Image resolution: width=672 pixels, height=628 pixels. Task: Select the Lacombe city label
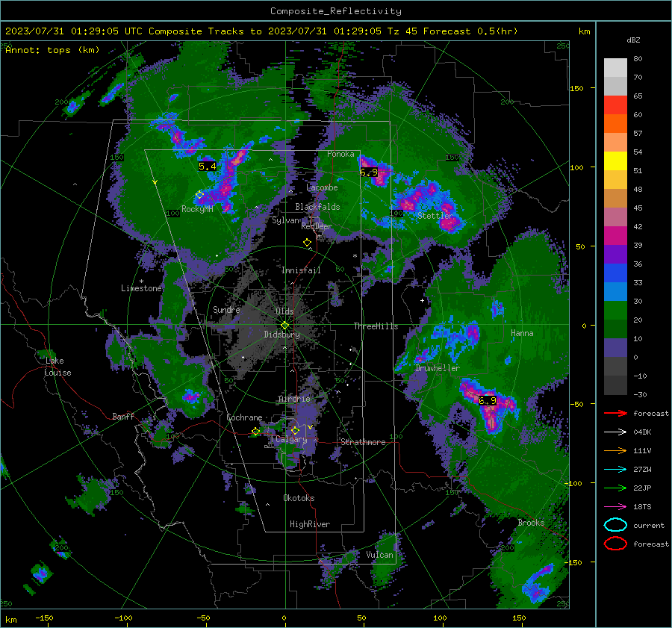pyautogui.click(x=322, y=187)
